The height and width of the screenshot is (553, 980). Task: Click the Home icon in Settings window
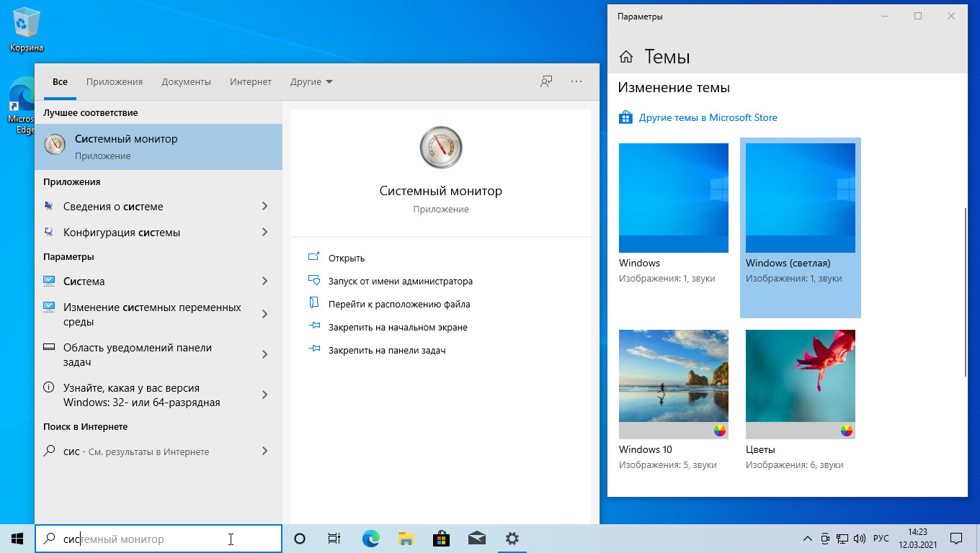pyautogui.click(x=626, y=57)
